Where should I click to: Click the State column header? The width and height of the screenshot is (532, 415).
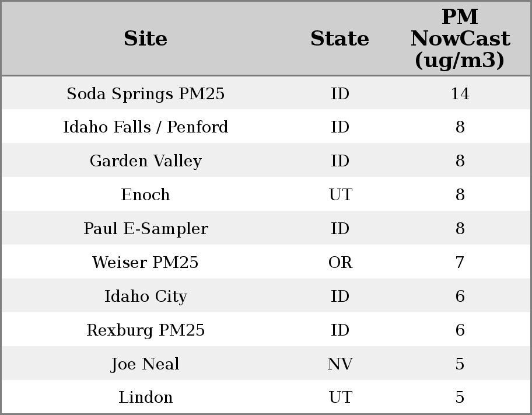[x=339, y=39]
